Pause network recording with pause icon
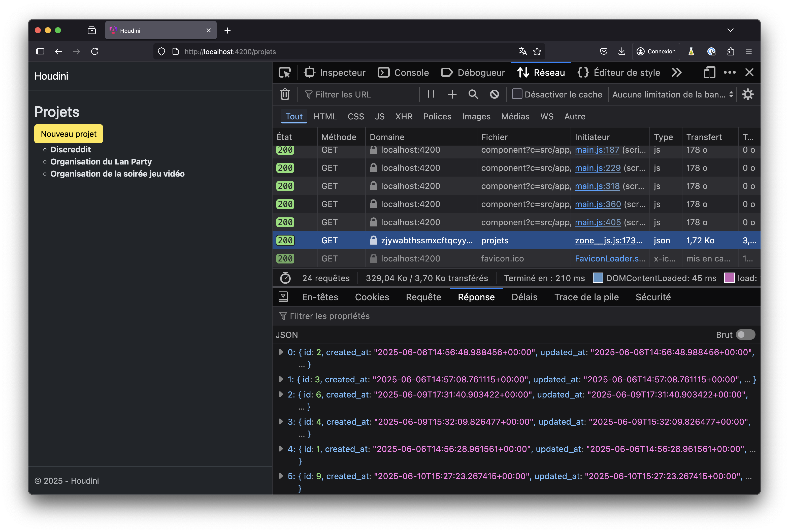 point(431,94)
